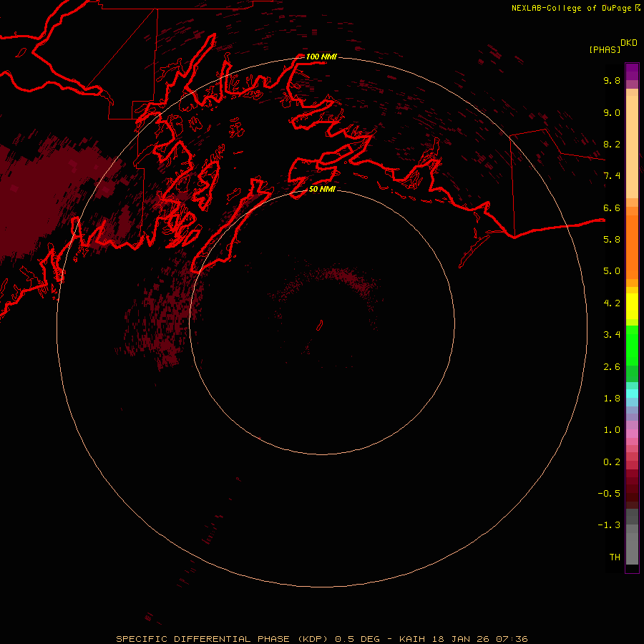Click the 1.8 scale value
The image size is (644, 644).
612,399
